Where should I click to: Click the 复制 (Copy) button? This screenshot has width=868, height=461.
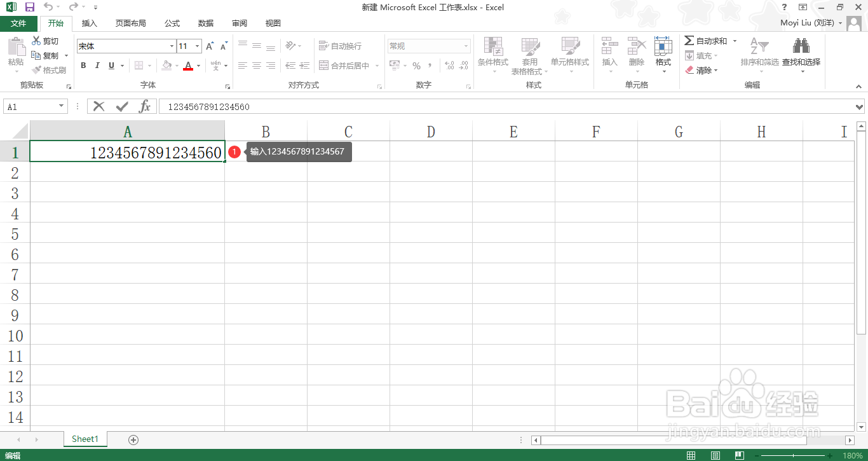click(45, 56)
